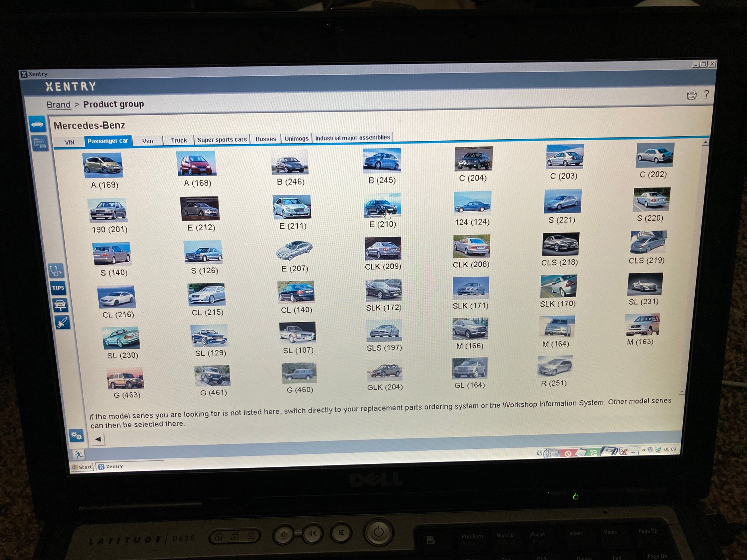Viewport: 747px width, 560px height.
Task: Select the CL (140) model thumbnail
Action: 296,292
